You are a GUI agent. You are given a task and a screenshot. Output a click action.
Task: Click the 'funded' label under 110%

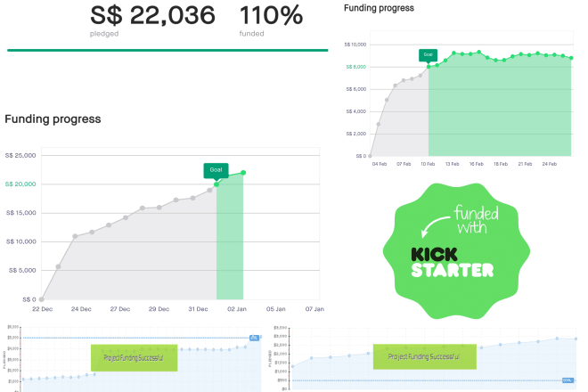[251, 34]
